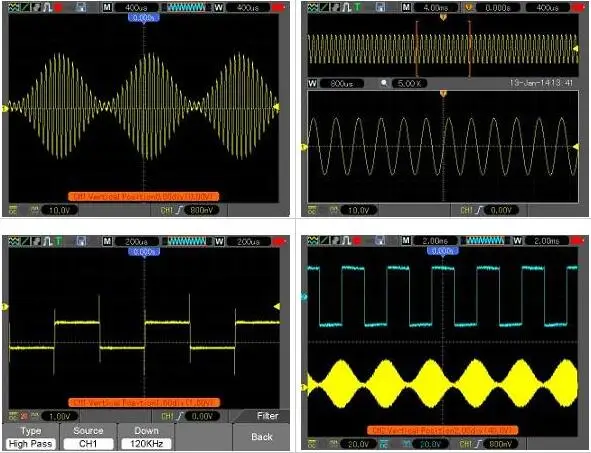591x453 pixels.
Task: Click the 200us main timebase value on the filter screen
Action: [136, 241]
